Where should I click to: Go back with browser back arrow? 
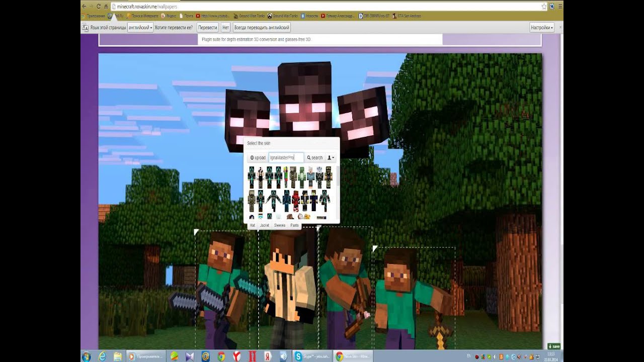[x=84, y=6]
